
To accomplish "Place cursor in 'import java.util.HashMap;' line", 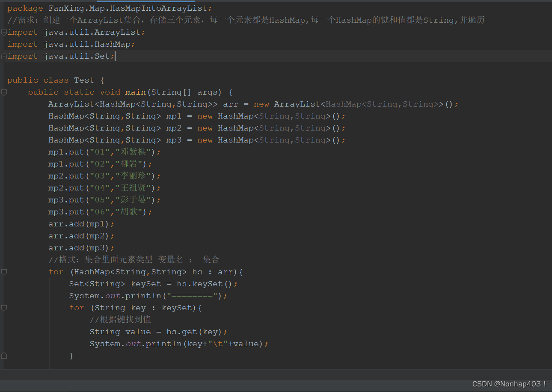I will (x=71, y=44).
